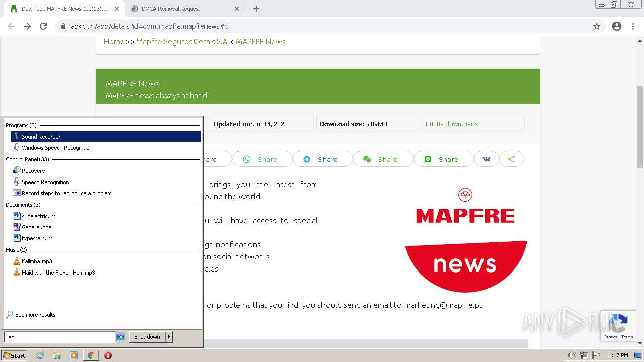The height and width of the screenshot is (362, 644).
Task: Click the generic green share icon
Action: 512,159
